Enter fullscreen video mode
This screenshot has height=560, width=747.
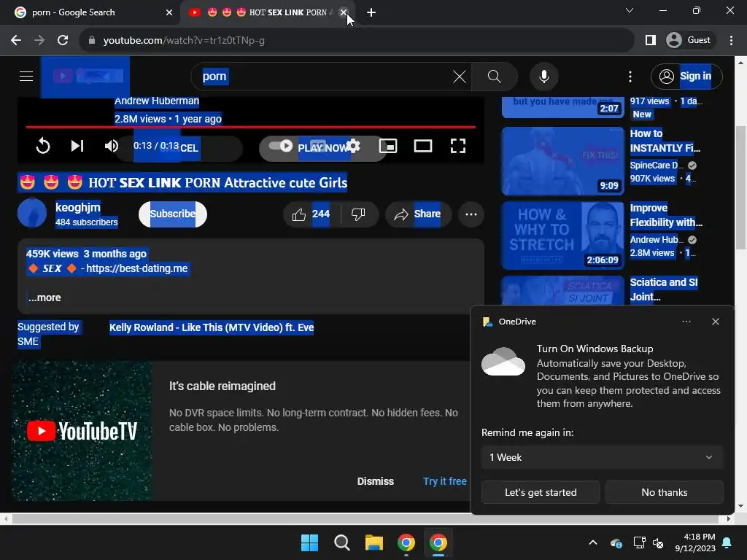click(458, 146)
